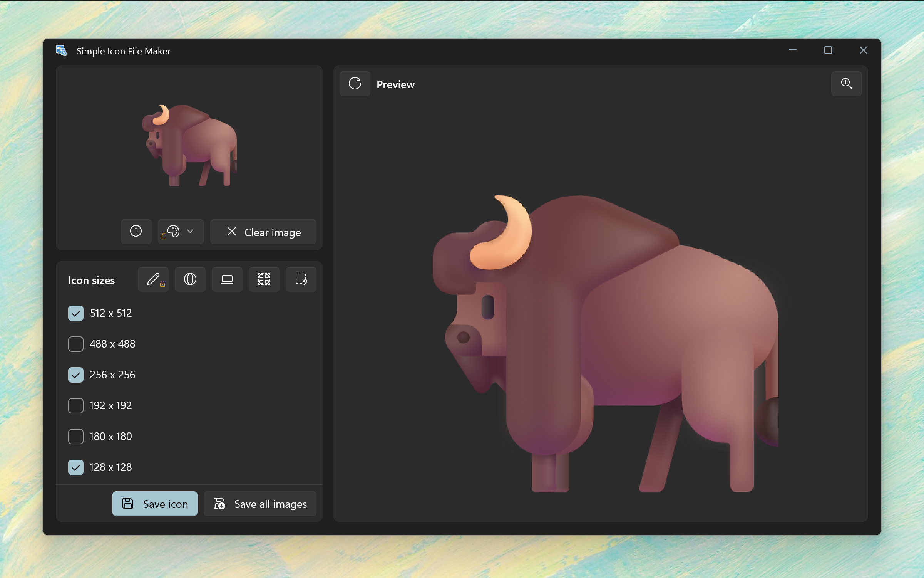Image resolution: width=924 pixels, height=578 pixels.
Task: Open the color palette options dropdown
Action: (x=181, y=232)
